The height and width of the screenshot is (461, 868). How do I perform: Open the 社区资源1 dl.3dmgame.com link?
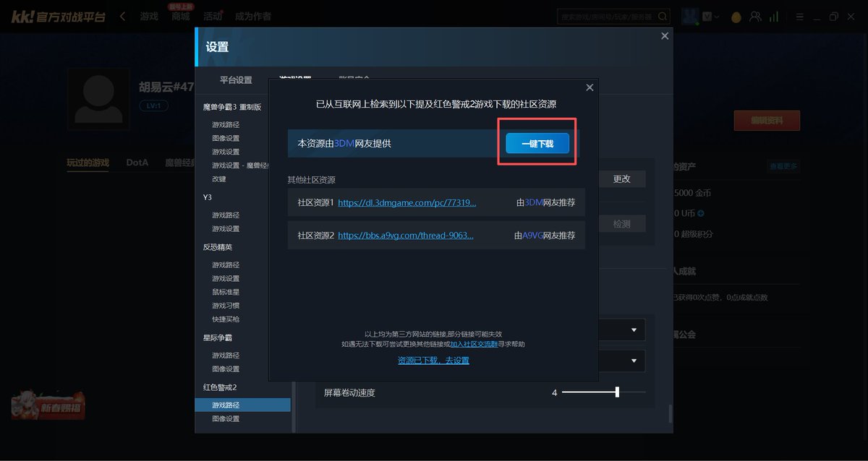pos(407,203)
